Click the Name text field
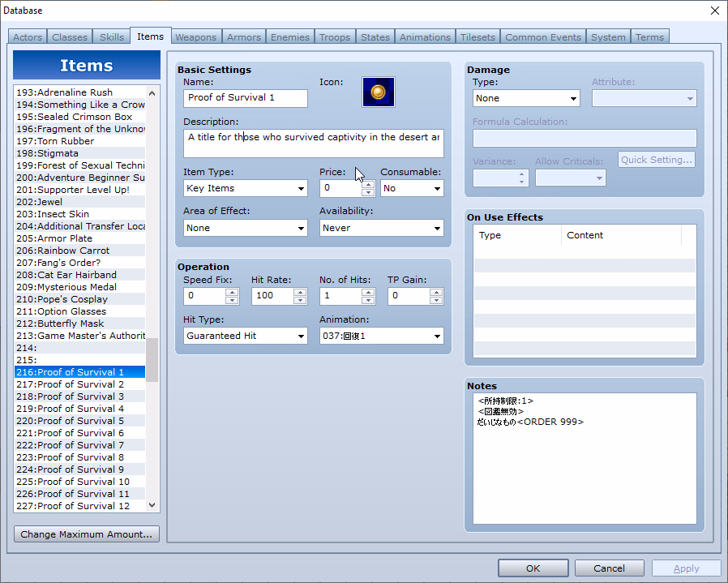 click(x=245, y=98)
